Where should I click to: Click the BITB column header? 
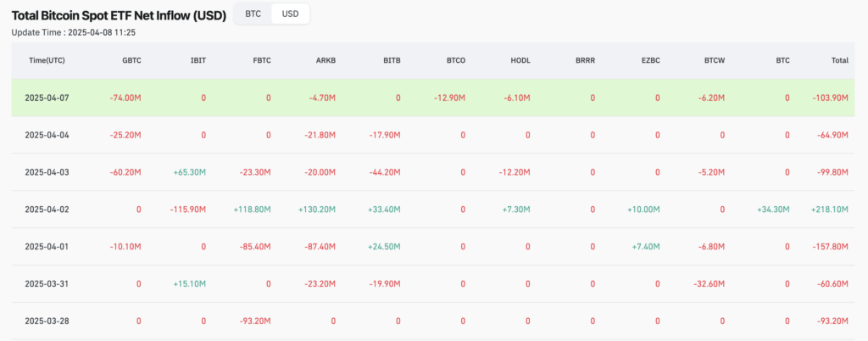(x=392, y=61)
